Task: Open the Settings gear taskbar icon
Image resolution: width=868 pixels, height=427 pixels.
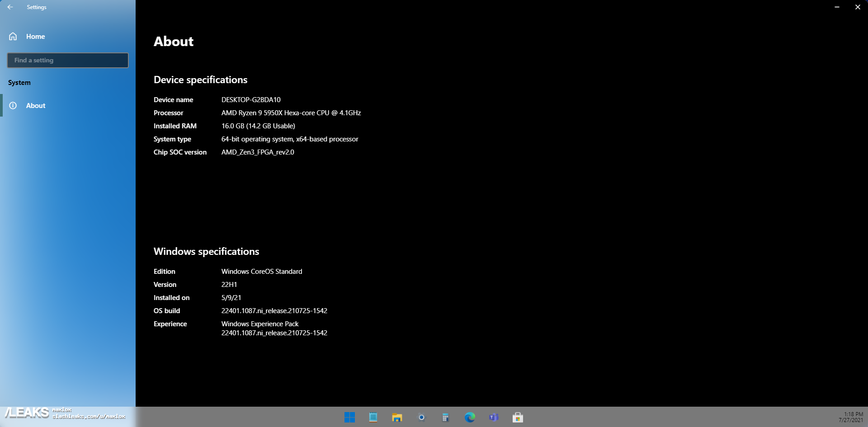Action: (x=421, y=417)
